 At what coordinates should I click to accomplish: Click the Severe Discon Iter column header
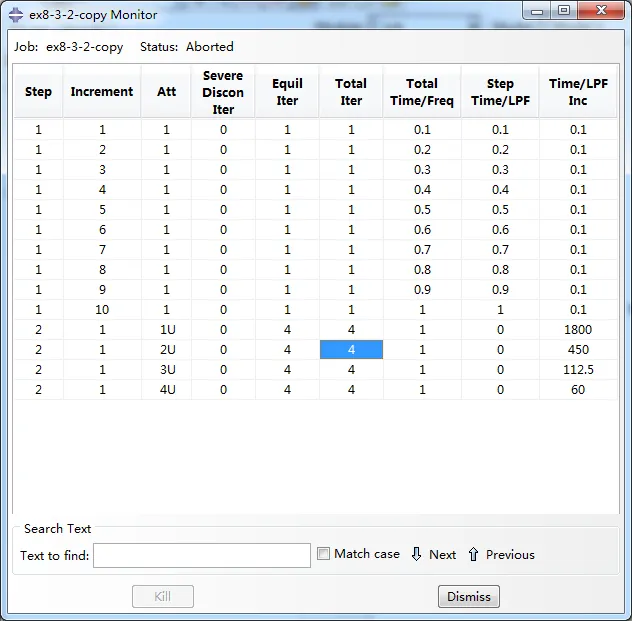click(223, 92)
